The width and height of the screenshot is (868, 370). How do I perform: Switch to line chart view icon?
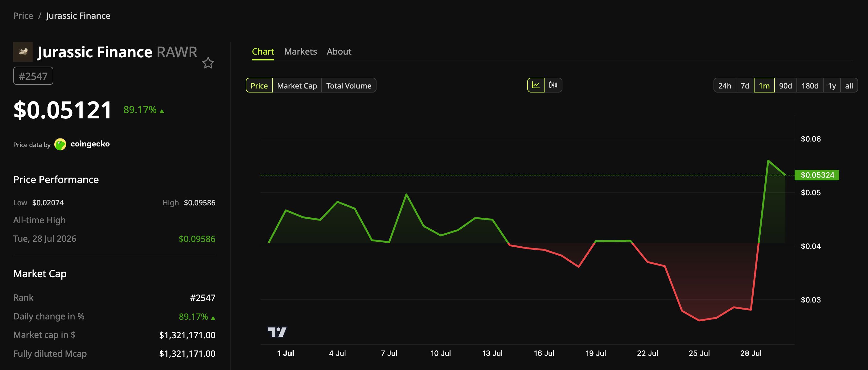click(x=536, y=85)
